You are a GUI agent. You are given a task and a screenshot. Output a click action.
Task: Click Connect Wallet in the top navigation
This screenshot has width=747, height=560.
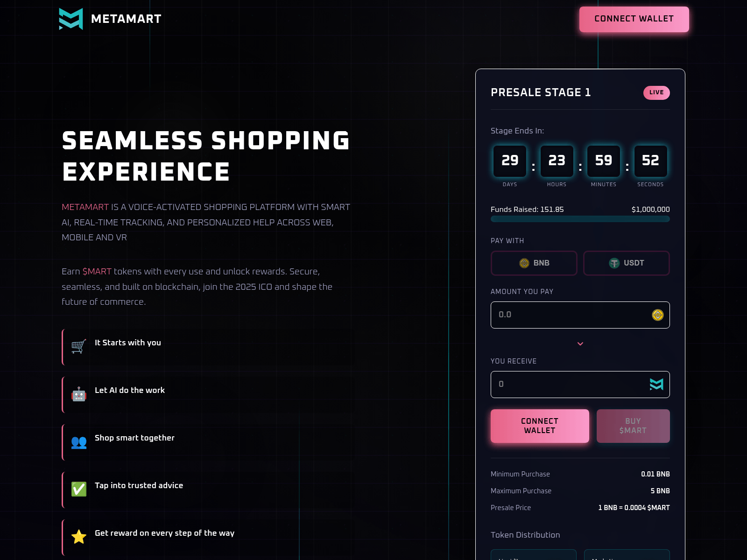[x=634, y=19]
